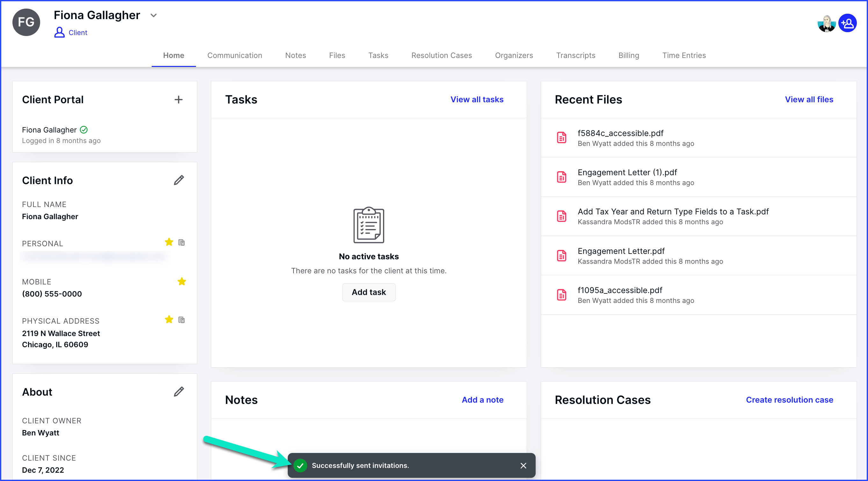This screenshot has width=868, height=481.
Task: Open Engagement Letter.pdf file
Action: point(621,251)
